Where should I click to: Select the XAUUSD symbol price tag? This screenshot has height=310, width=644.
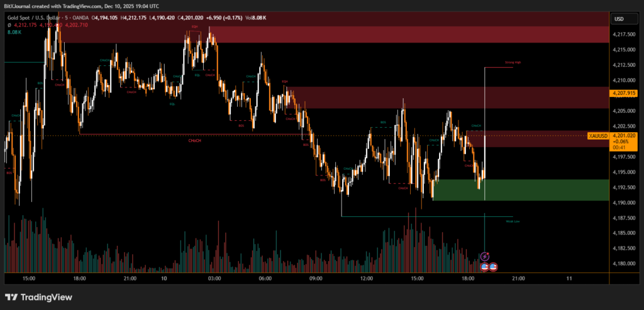pyautogui.click(x=597, y=136)
